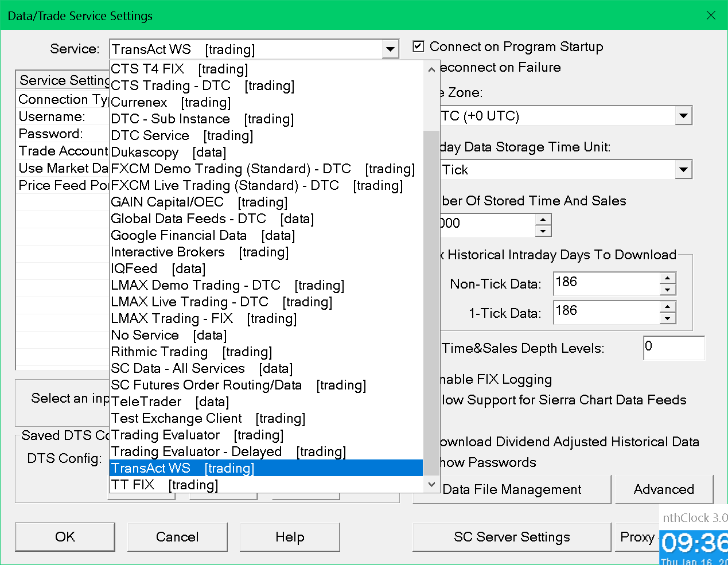Image resolution: width=728 pixels, height=565 pixels.
Task: Open the Time Zone dropdown
Action: (x=683, y=116)
